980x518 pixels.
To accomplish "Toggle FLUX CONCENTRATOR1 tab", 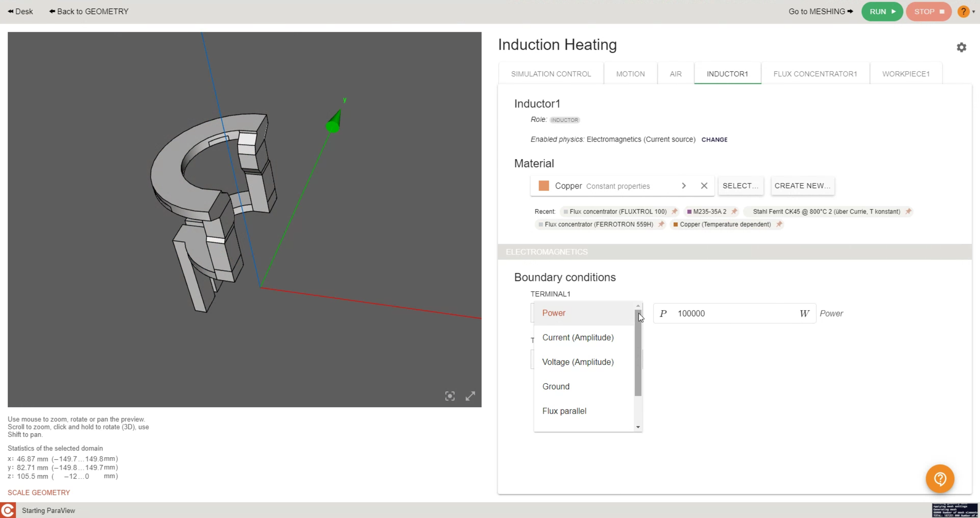I will pos(815,73).
